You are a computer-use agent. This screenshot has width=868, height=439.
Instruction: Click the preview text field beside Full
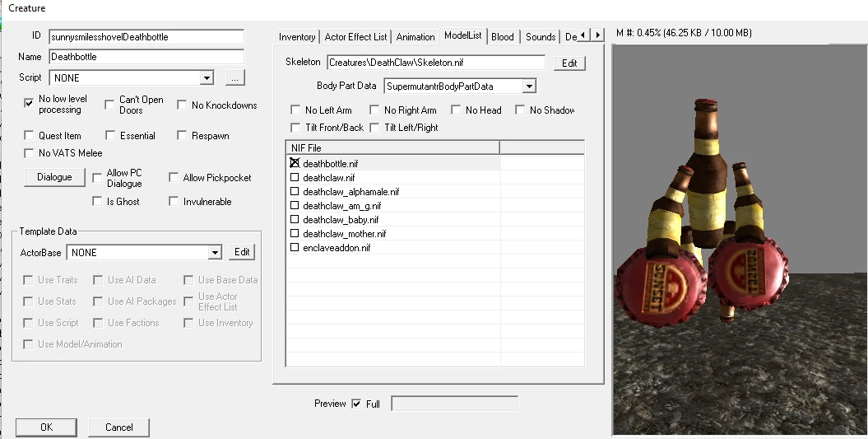point(454,404)
